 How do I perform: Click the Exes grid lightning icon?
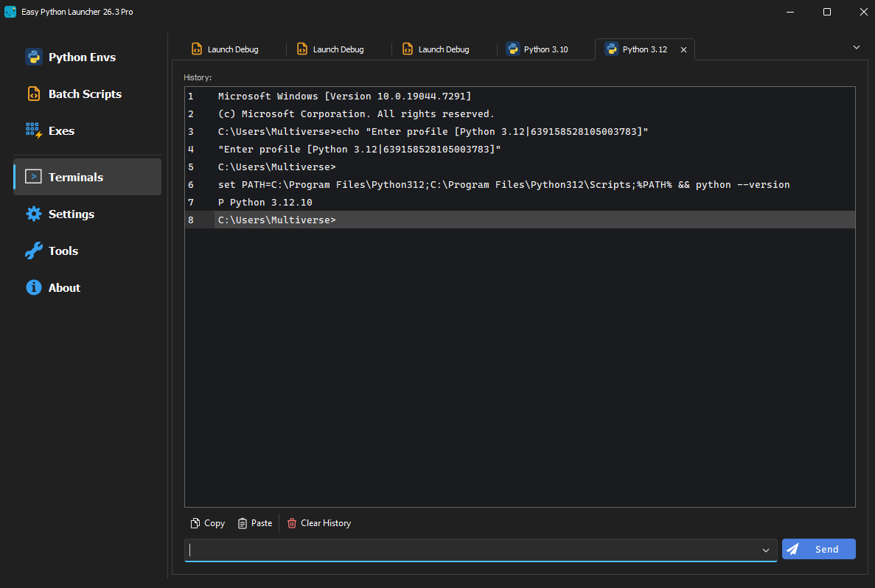pyautogui.click(x=33, y=130)
